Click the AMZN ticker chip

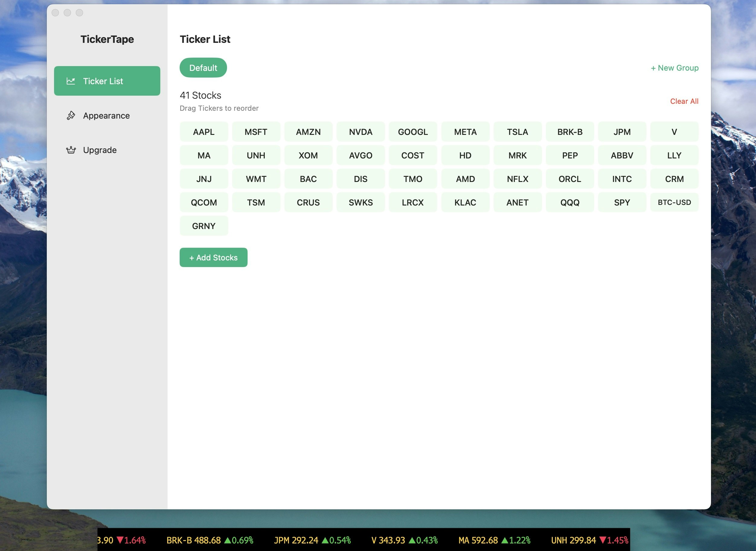[308, 132]
